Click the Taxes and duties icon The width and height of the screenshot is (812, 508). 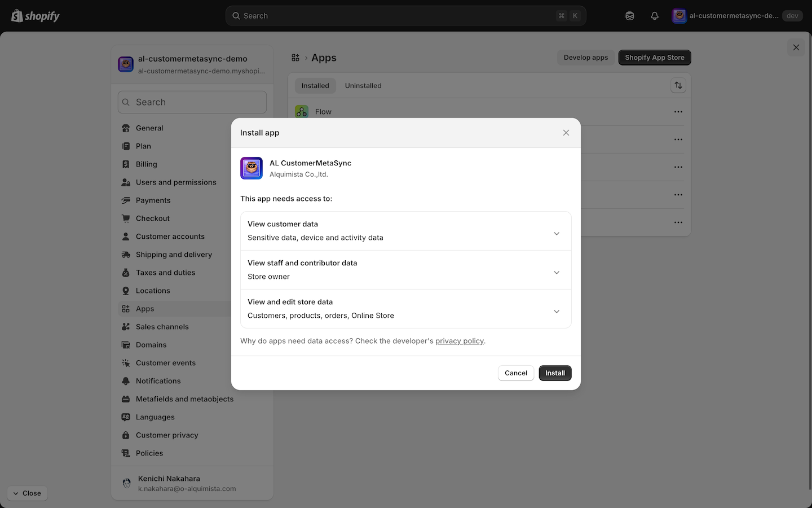tap(126, 273)
